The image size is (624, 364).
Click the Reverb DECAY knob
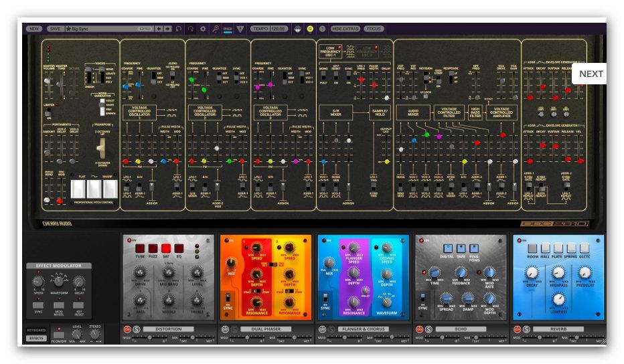pyautogui.click(x=532, y=273)
